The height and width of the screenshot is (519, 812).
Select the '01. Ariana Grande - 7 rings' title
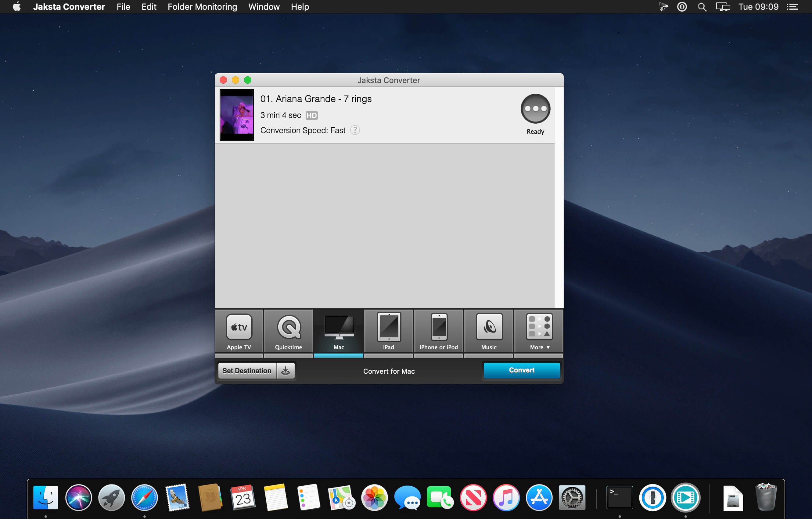[316, 99]
